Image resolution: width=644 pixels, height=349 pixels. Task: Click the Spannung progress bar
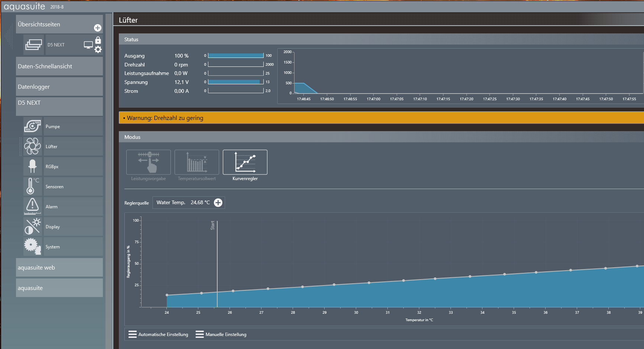pyautogui.click(x=236, y=82)
